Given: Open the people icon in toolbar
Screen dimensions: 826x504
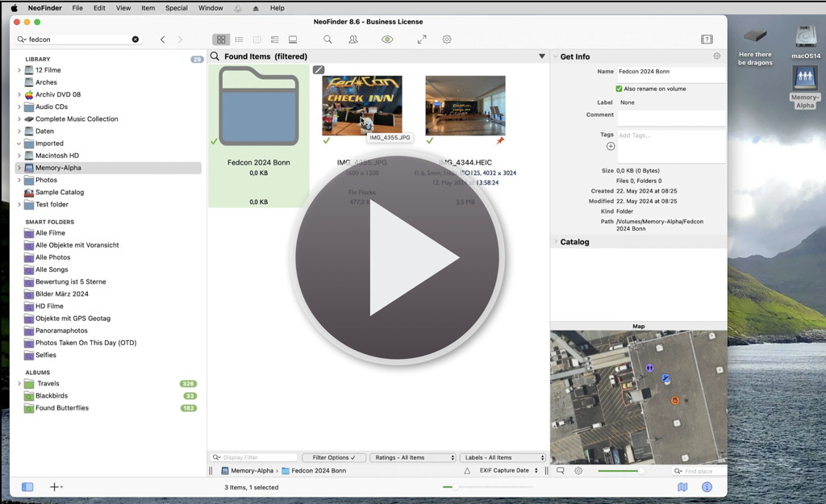Looking at the screenshot, I should [353, 40].
